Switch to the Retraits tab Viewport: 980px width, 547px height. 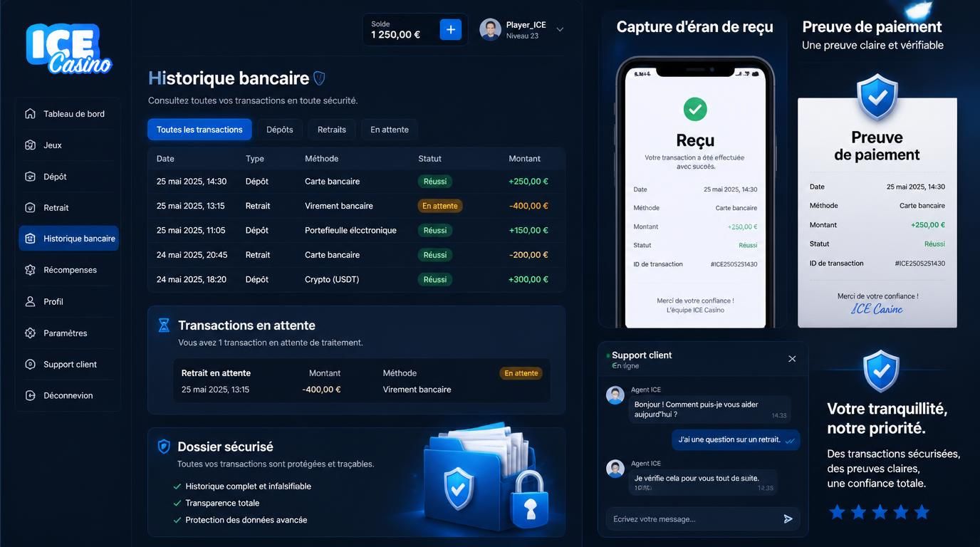(332, 130)
